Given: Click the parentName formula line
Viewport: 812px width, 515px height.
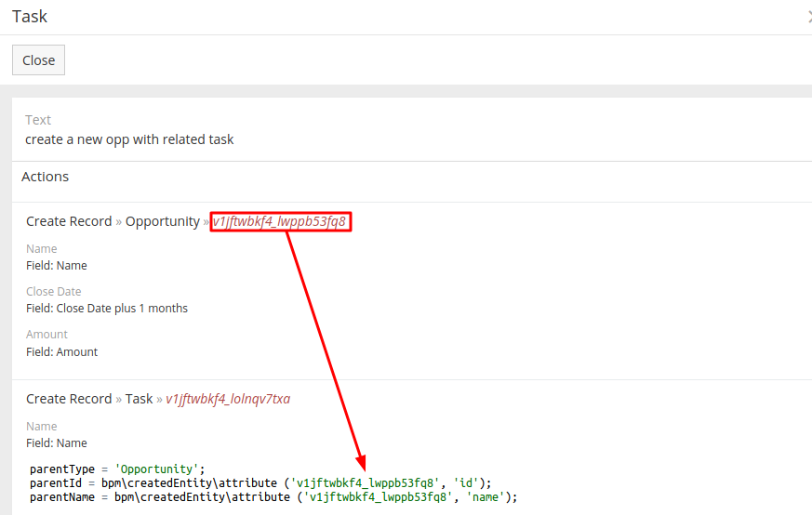Looking at the screenshot, I should (273, 496).
